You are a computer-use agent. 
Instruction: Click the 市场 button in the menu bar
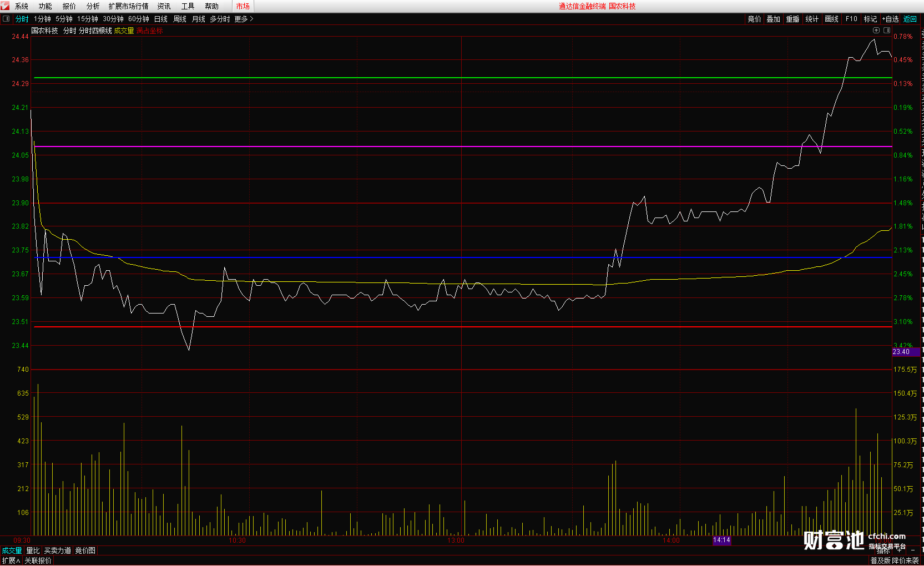pos(243,6)
